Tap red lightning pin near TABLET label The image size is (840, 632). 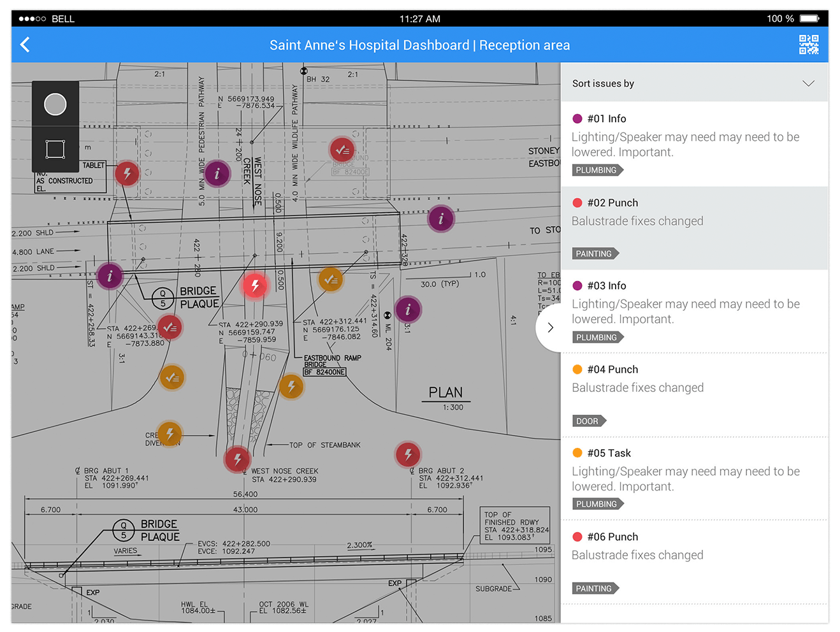pyautogui.click(x=127, y=173)
